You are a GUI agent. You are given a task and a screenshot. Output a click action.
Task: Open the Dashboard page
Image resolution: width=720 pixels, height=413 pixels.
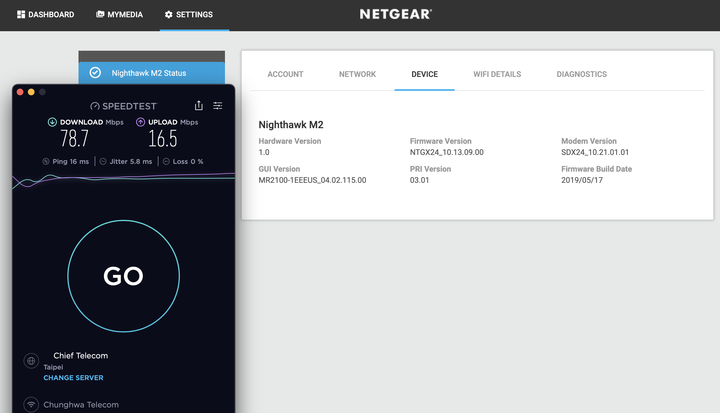pos(45,15)
